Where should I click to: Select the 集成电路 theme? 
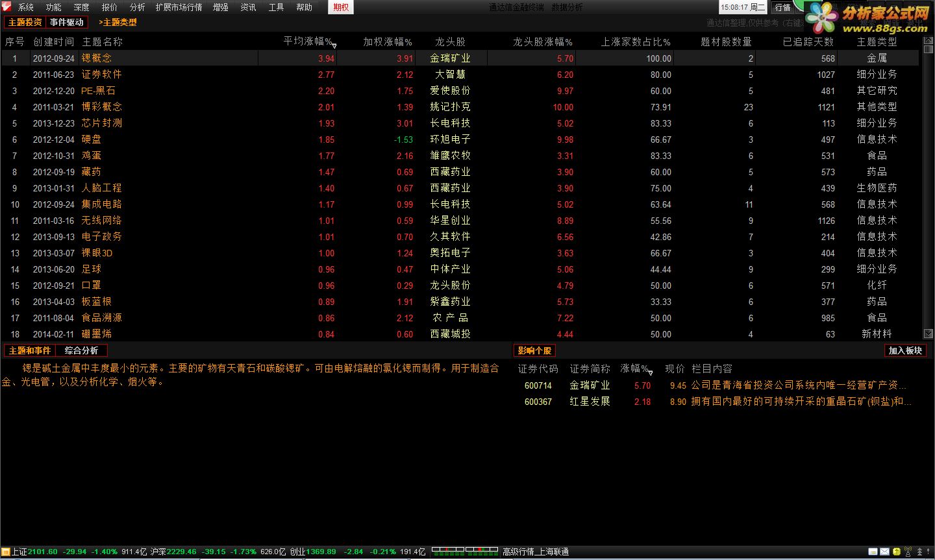[101, 204]
